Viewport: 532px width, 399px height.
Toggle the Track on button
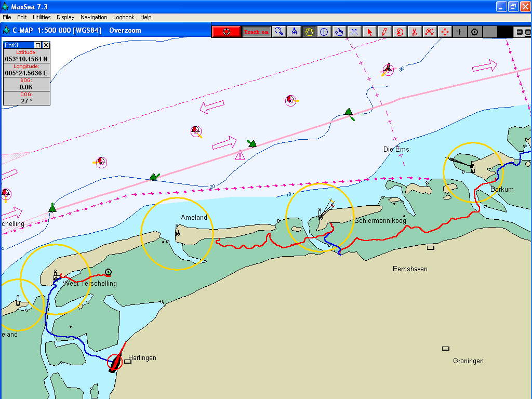click(x=257, y=32)
